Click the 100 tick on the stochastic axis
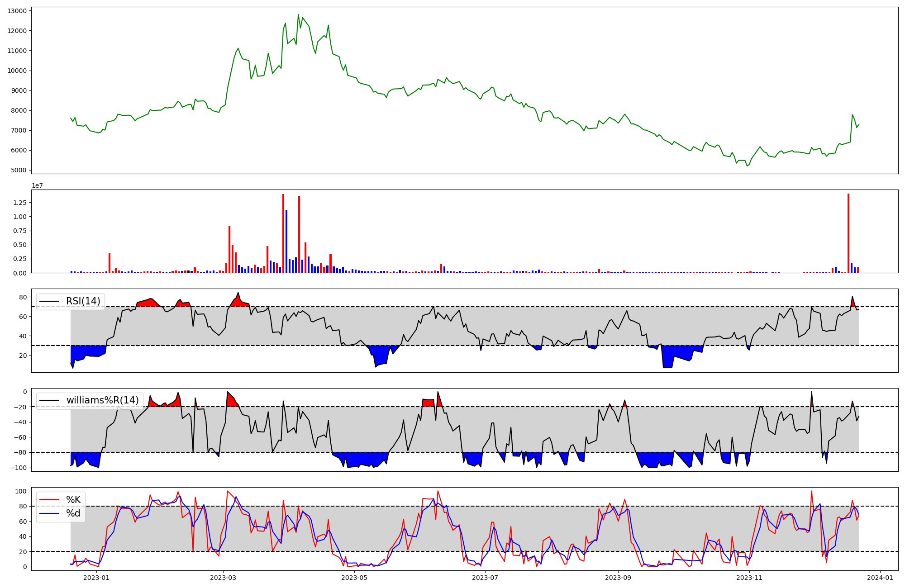Image resolution: width=905 pixels, height=588 pixels. [20, 491]
